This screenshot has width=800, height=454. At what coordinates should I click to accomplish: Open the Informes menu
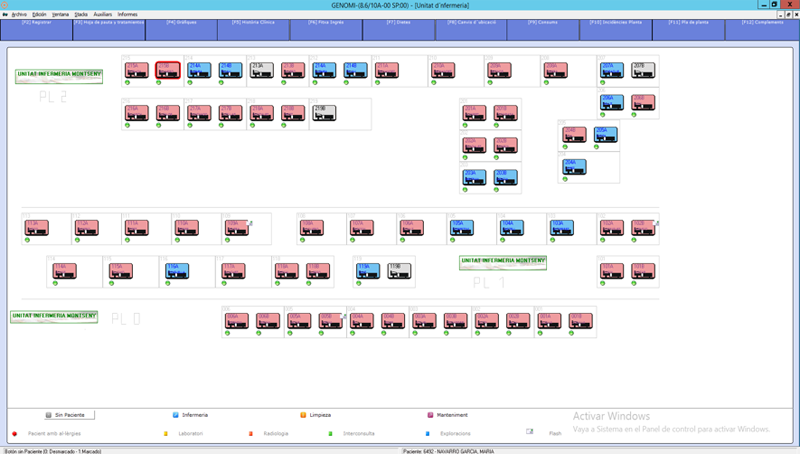pos(127,15)
